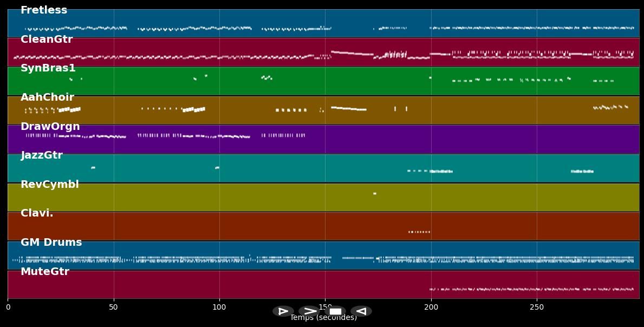Viewport: 644px width, 327px height.
Task: Click the single note in the RevCymbl track
Action: (374, 193)
